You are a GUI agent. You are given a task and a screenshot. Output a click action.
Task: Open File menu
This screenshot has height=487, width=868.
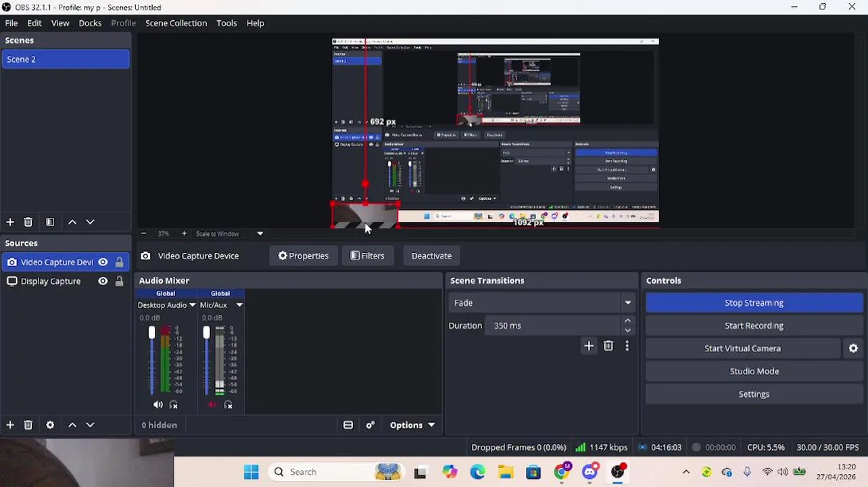11,23
